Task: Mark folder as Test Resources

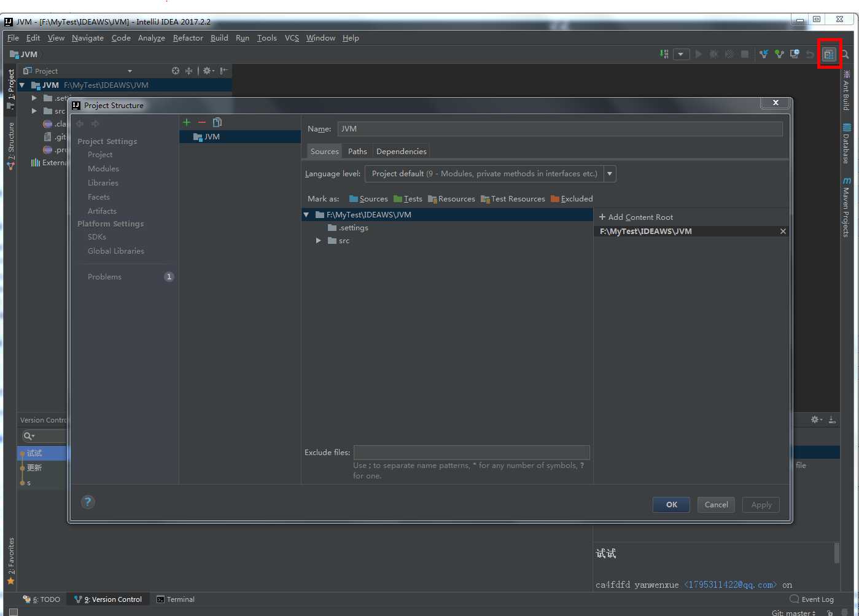Action: pos(513,199)
